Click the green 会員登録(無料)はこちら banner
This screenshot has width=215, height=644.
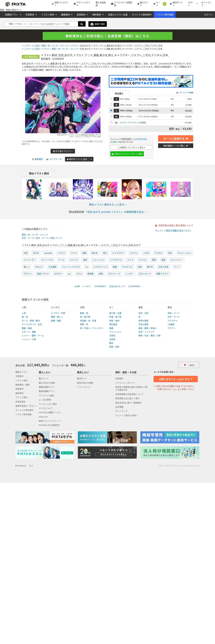tap(107, 36)
